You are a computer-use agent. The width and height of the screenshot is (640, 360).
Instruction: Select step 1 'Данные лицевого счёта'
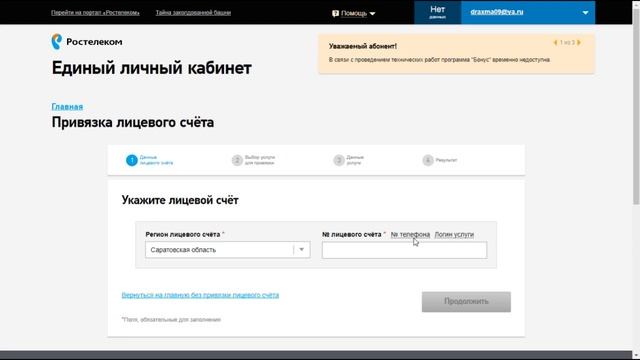149,160
